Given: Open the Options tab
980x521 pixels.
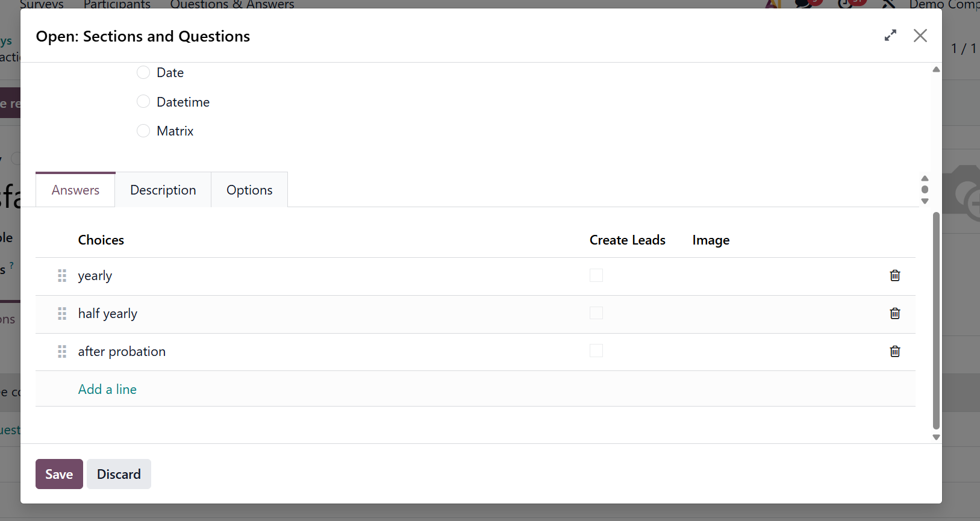Looking at the screenshot, I should 249,190.
